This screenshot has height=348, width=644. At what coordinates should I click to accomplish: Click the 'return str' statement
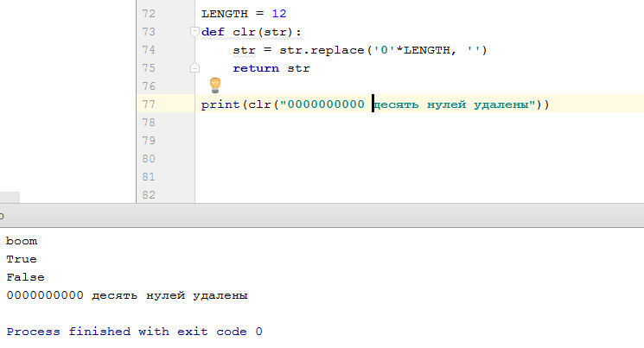pyautogui.click(x=271, y=68)
